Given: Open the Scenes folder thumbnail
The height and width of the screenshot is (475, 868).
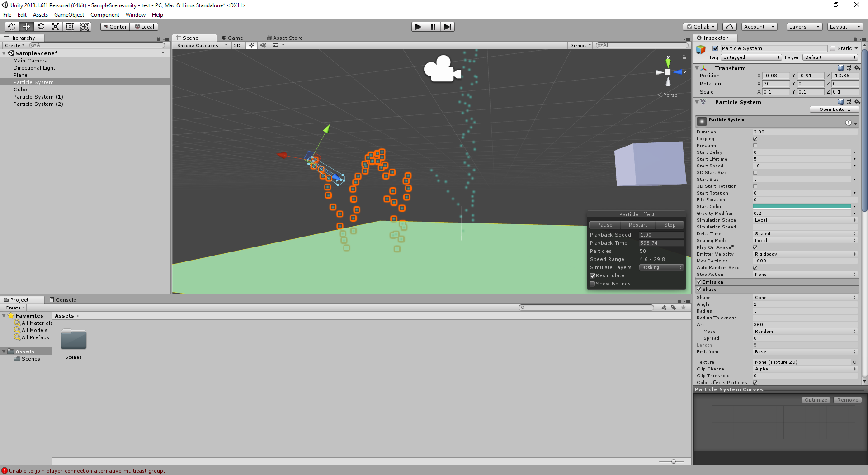Looking at the screenshot, I should click(74, 340).
